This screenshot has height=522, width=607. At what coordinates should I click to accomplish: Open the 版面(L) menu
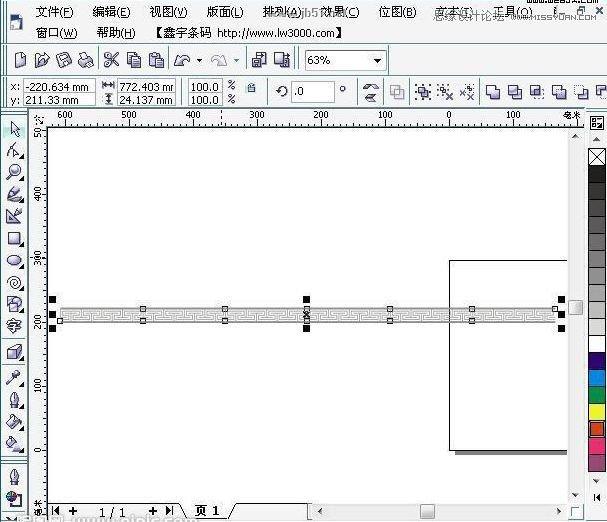click(225, 12)
